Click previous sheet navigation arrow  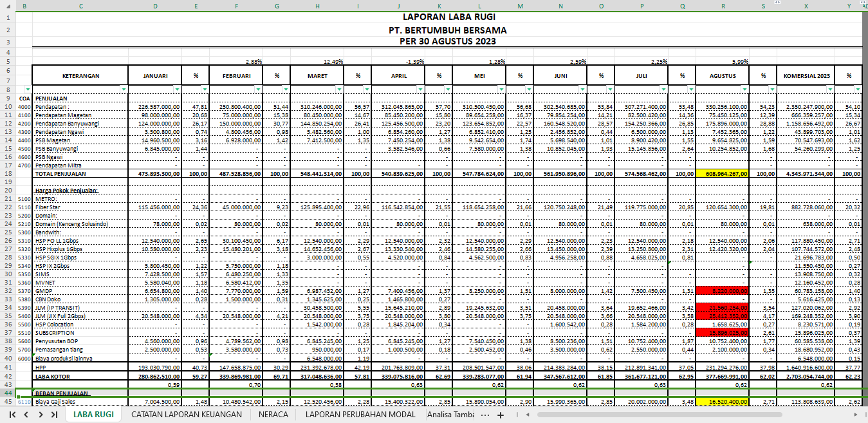coord(26,415)
